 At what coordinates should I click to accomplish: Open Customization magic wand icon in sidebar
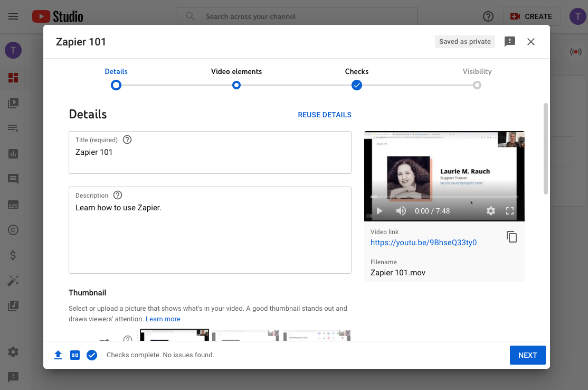click(x=13, y=281)
